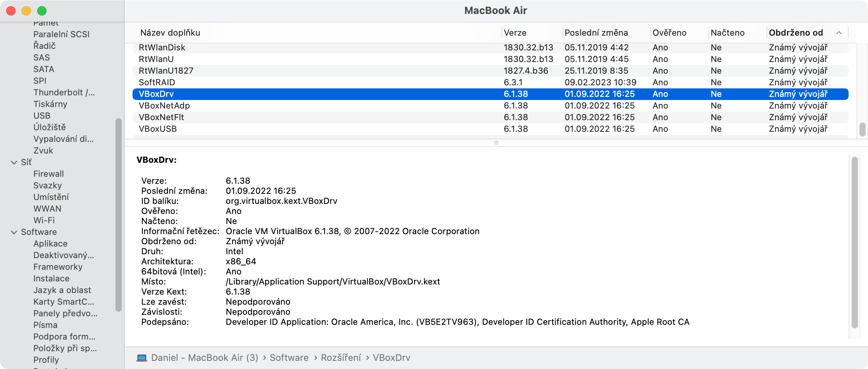
Task: Open SPI in the sidebar
Action: (40, 81)
